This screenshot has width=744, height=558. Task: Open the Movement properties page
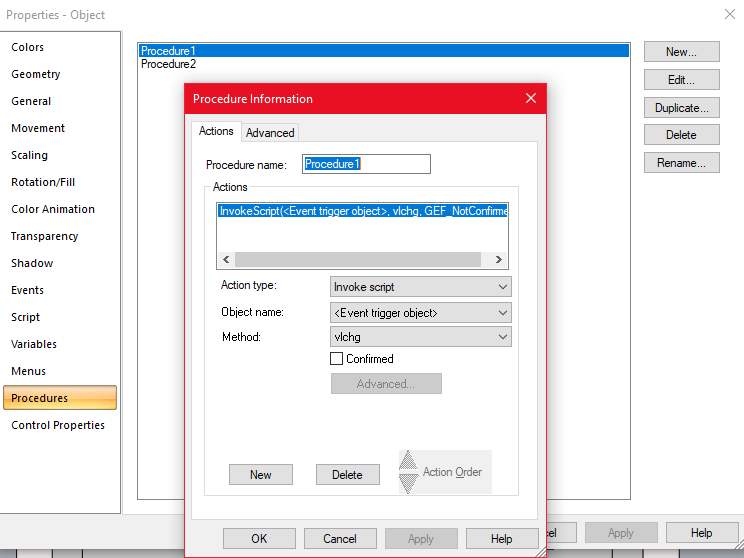tap(38, 128)
